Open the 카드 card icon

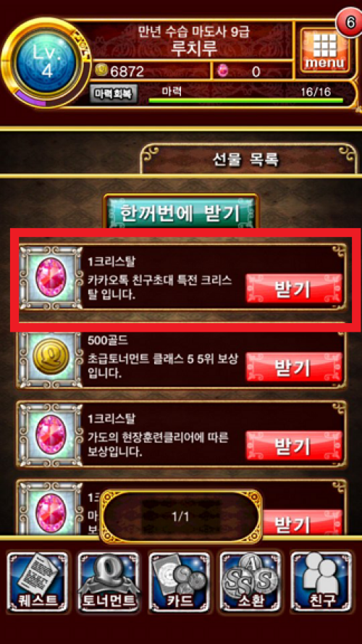point(180,582)
